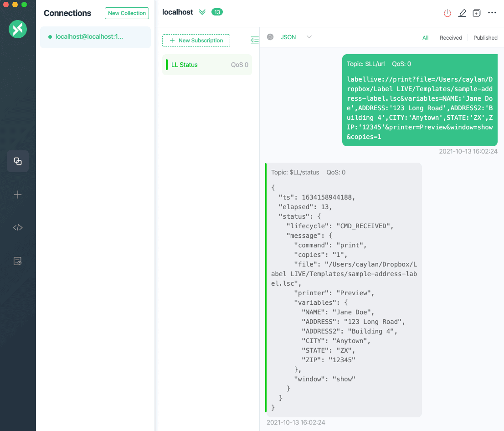
Task: Open the Scripts code icon in sidebar
Action: (x=18, y=228)
